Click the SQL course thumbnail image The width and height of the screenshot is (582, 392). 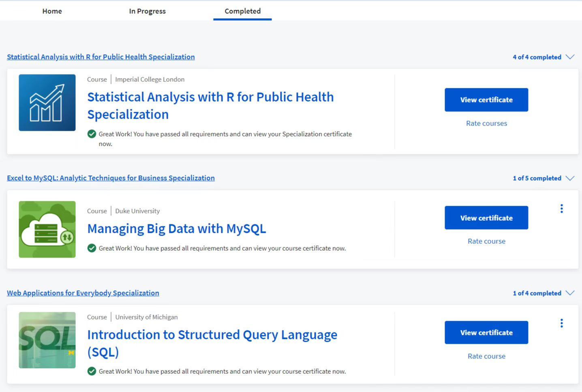[47, 340]
